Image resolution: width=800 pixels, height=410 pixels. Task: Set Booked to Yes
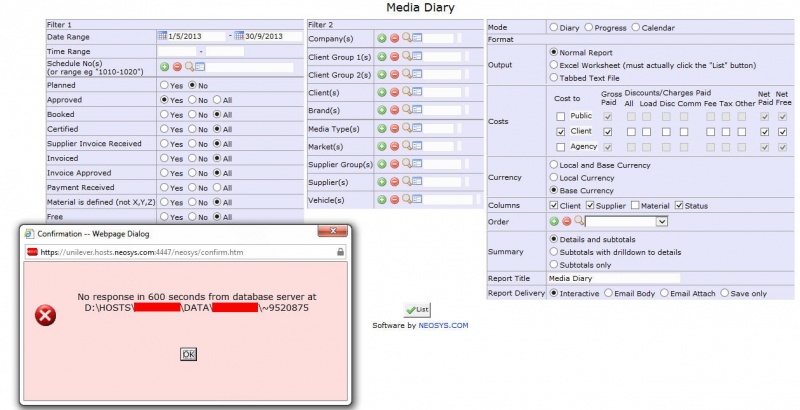click(x=164, y=115)
